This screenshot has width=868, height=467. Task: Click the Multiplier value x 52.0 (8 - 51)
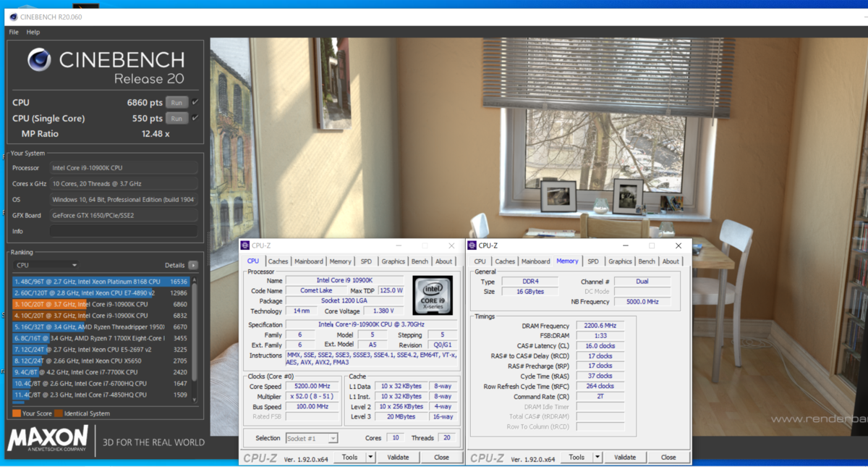click(x=312, y=396)
